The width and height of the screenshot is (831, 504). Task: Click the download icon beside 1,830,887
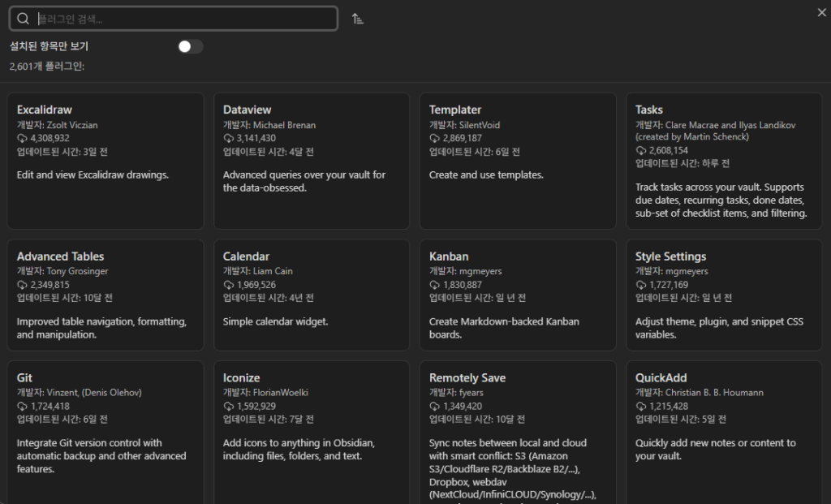[435, 285]
